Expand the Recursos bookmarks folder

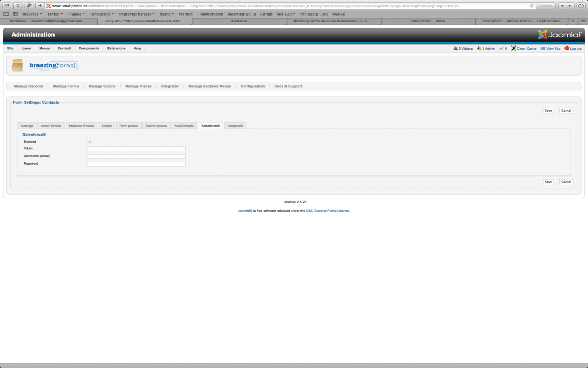pos(32,14)
